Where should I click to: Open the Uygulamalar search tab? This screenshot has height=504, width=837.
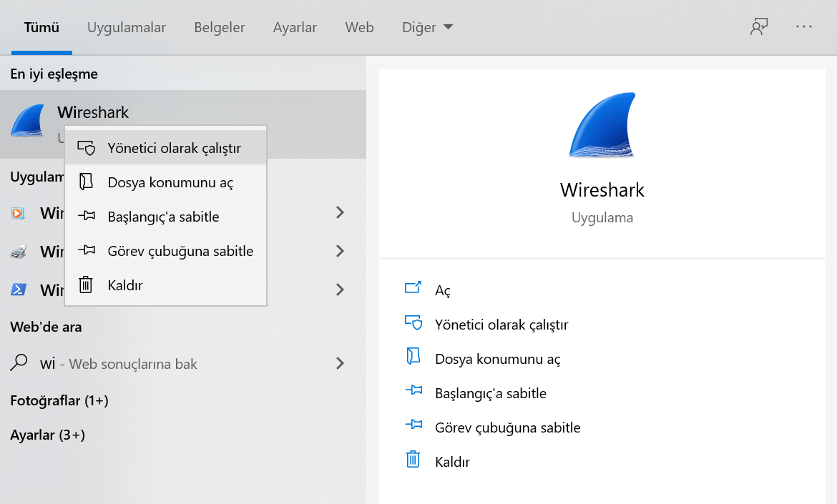coord(127,27)
